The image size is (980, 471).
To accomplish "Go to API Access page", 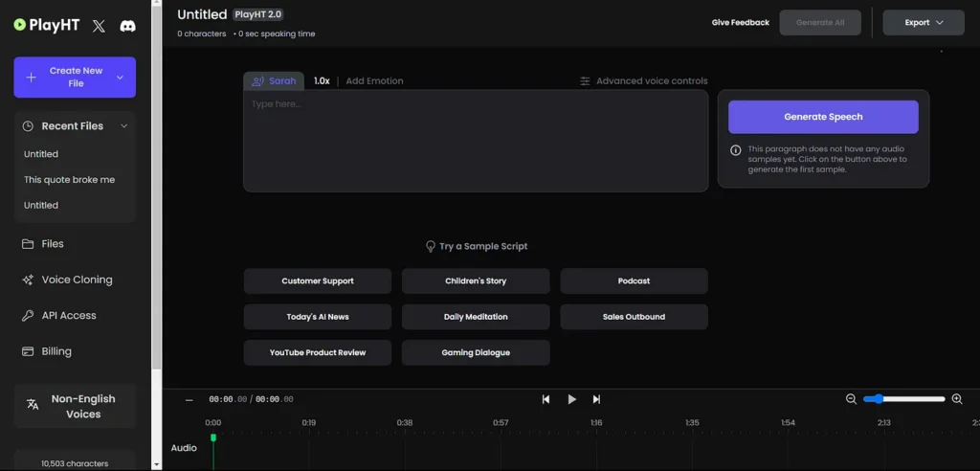I will pos(69,316).
